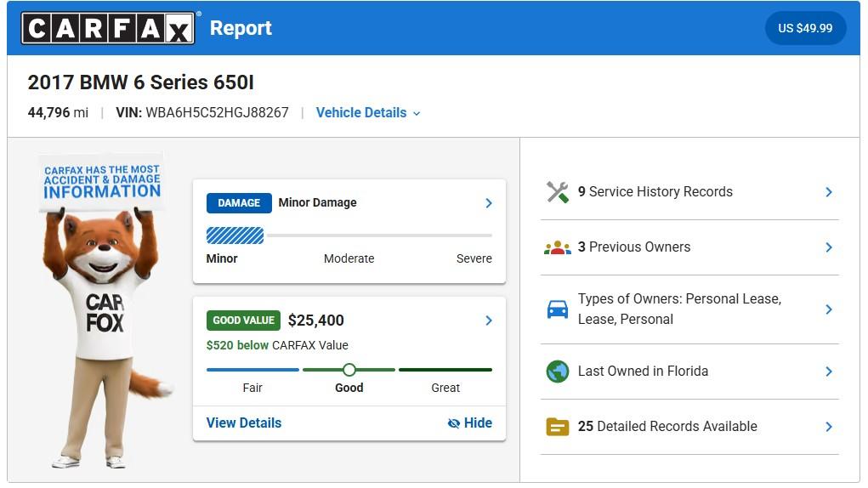Click the 9 Service History Records text

point(655,191)
